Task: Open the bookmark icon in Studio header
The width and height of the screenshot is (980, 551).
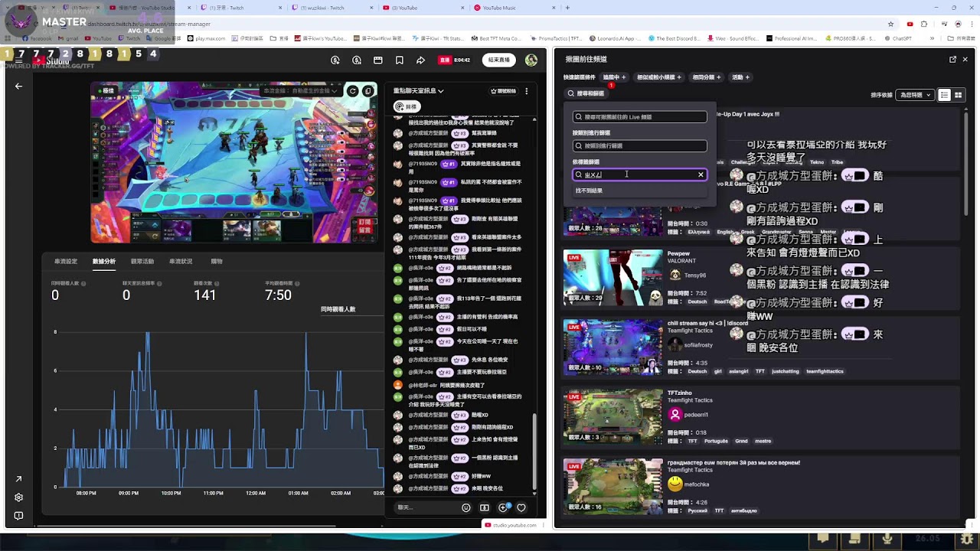Action: coord(399,60)
